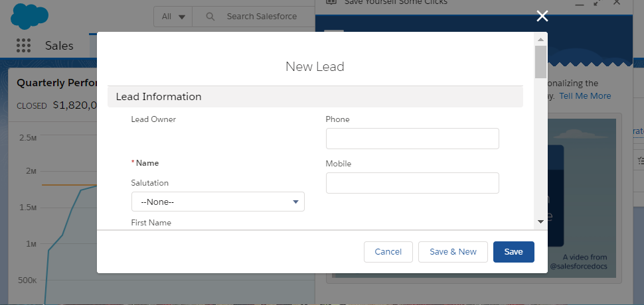Click the dialog scrollbar down arrow

(x=540, y=221)
